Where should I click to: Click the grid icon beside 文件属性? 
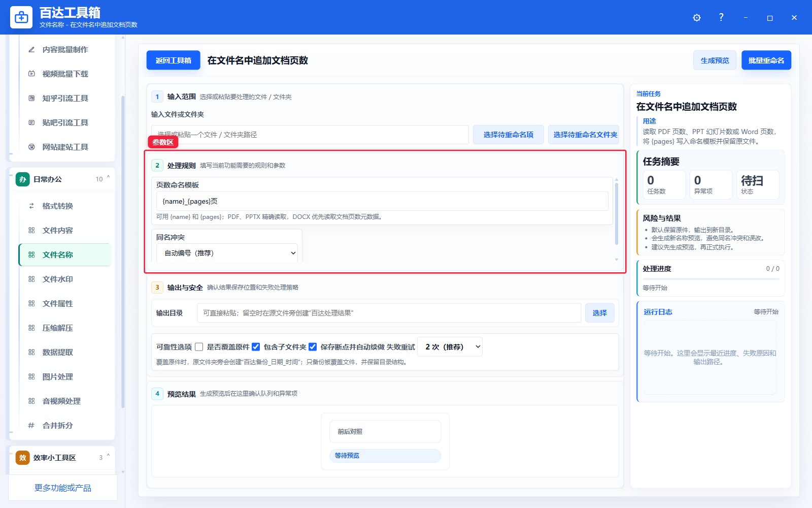[31, 304]
